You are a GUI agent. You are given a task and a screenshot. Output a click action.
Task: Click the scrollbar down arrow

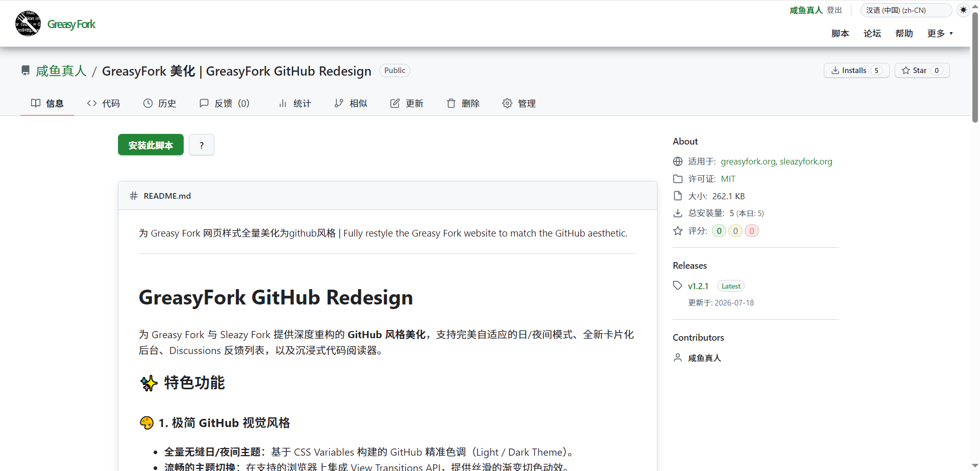975,466
